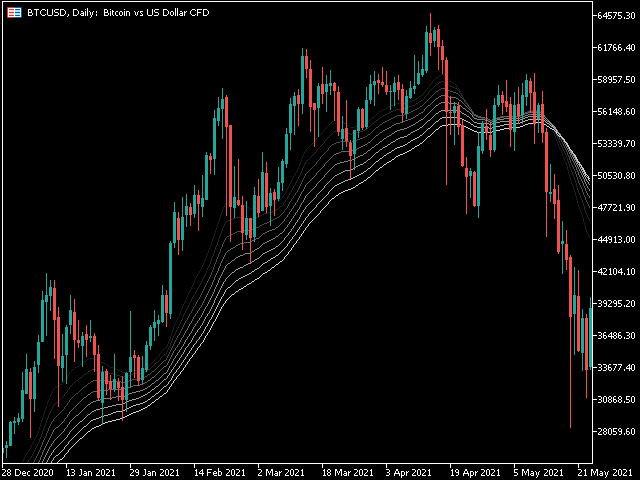The width and height of the screenshot is (640, 480).
Task: Click the 61766.40 price label
Action: (616, 48)
